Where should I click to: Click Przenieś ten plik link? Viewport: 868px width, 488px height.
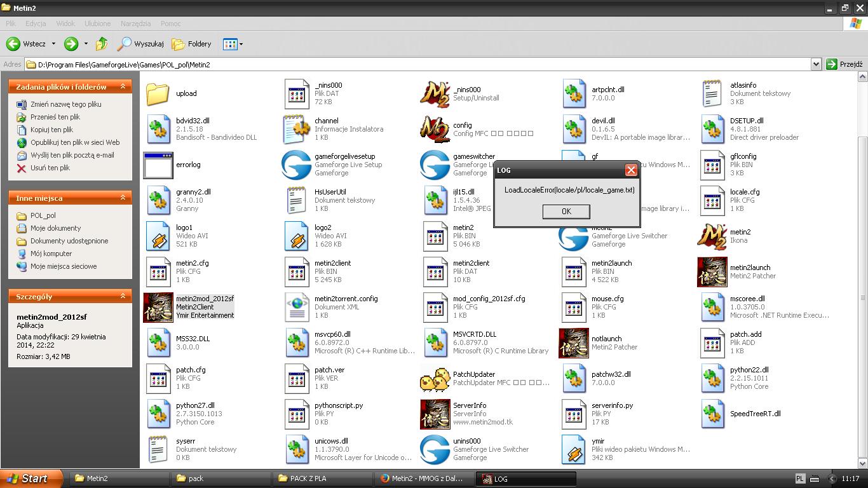point(55,117)
